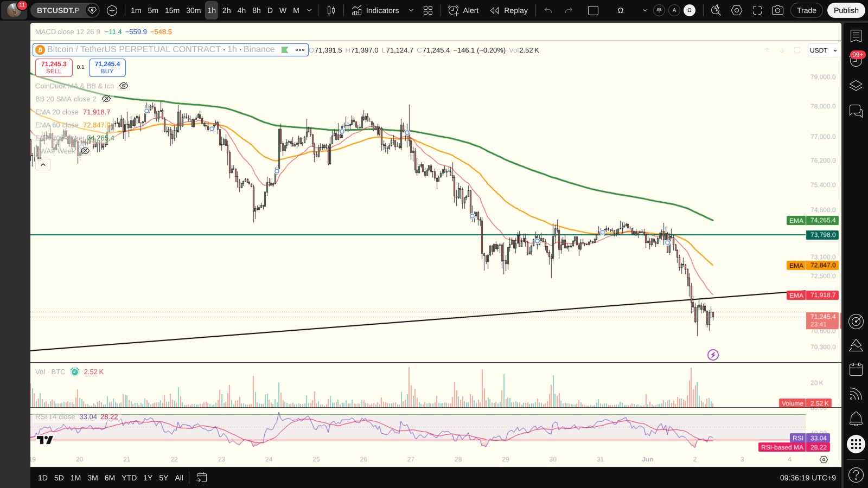The height and width of the screenshot is (488, 868).
Task: Open the Indicators dialog
Action: pyautogui.click(x=375, y=10)
